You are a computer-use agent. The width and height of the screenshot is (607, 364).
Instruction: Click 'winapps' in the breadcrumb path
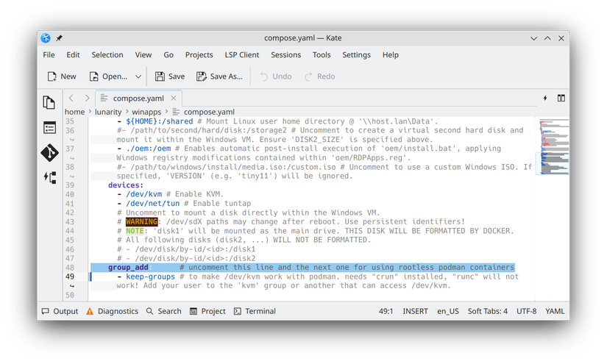pos(146,112)
